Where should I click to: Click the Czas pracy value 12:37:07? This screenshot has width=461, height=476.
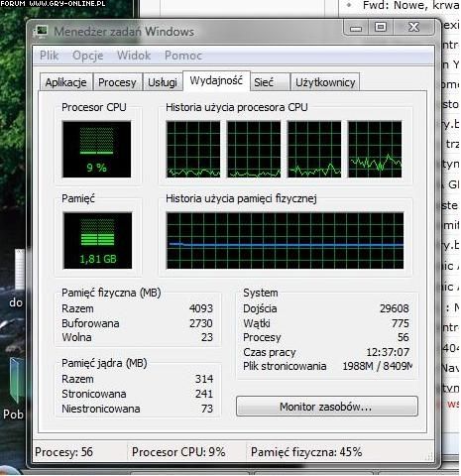pyautogui.click(x=388, y=352)
